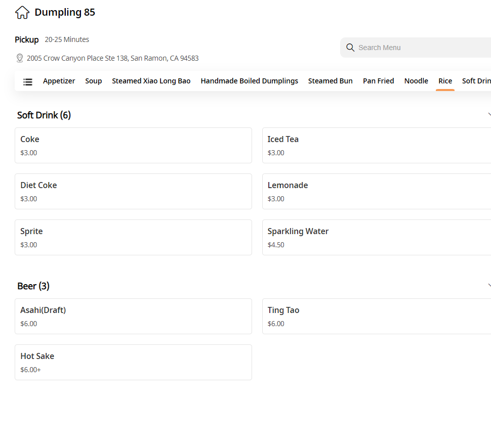The image size is (491, 448).
Task: Collapse the Beer section chevron
Action: 488,286
